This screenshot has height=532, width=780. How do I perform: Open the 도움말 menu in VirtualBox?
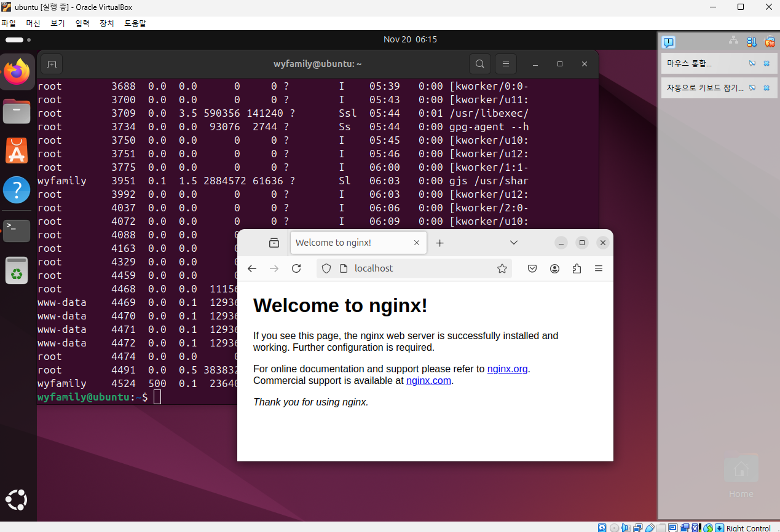(135, 23)
